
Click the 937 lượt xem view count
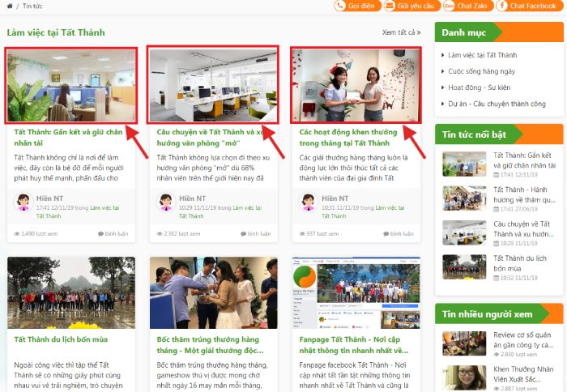click(319, 233)
